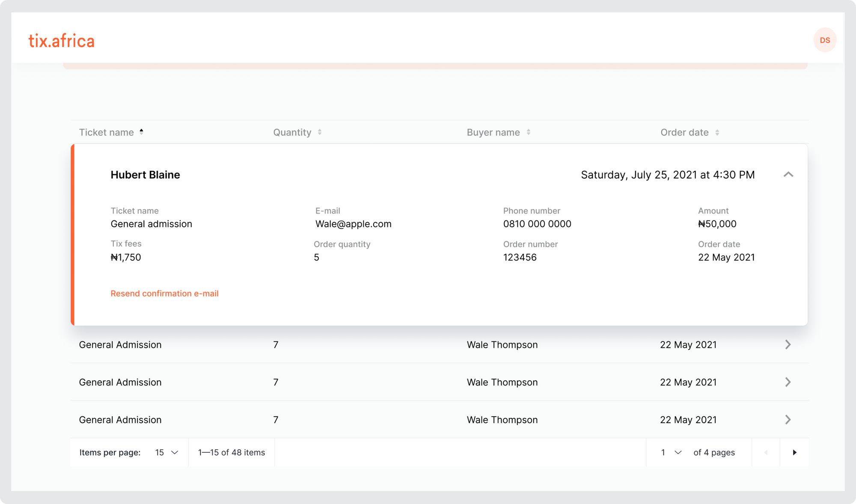The height and width of the screenshot is (504, 856).
Task: Click Resend confirmation e-mail link
Action: (x=164, y=294)
